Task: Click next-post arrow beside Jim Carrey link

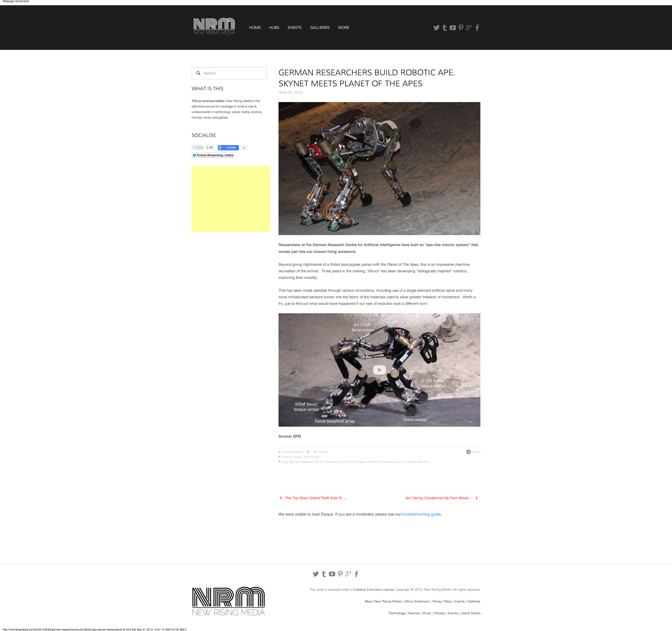Action: 477,498
